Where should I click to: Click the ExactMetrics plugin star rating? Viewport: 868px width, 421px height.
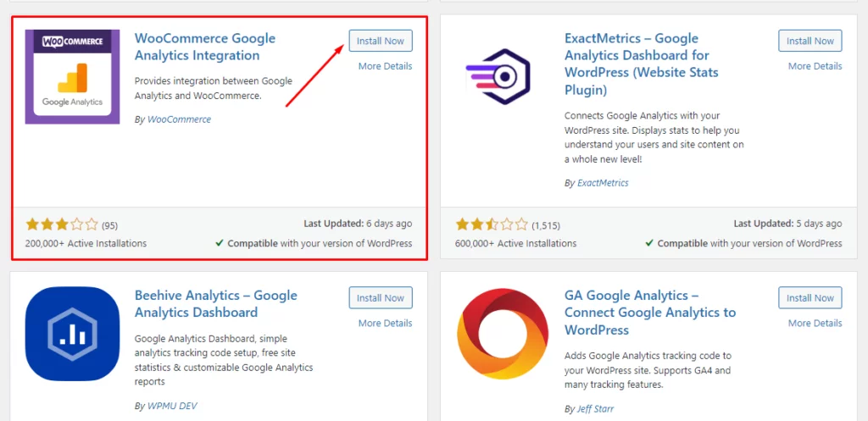pyautogui.click(x=492, y=225)
